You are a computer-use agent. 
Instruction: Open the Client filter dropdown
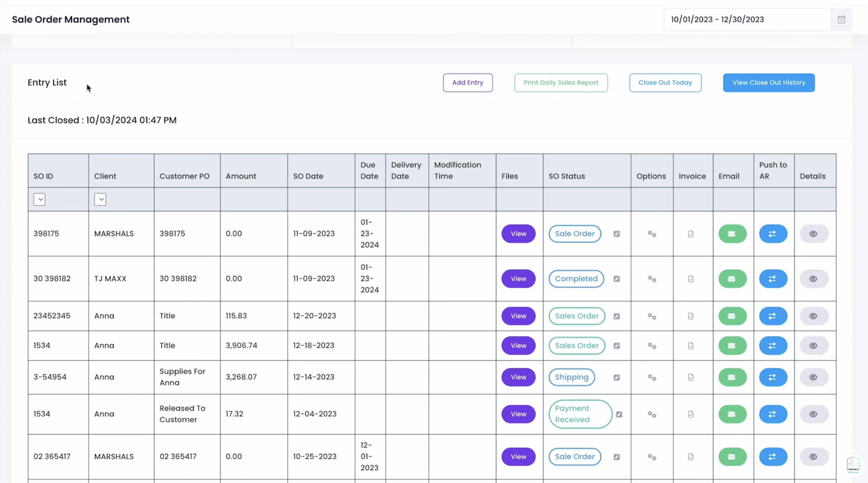tap(101, 199)
